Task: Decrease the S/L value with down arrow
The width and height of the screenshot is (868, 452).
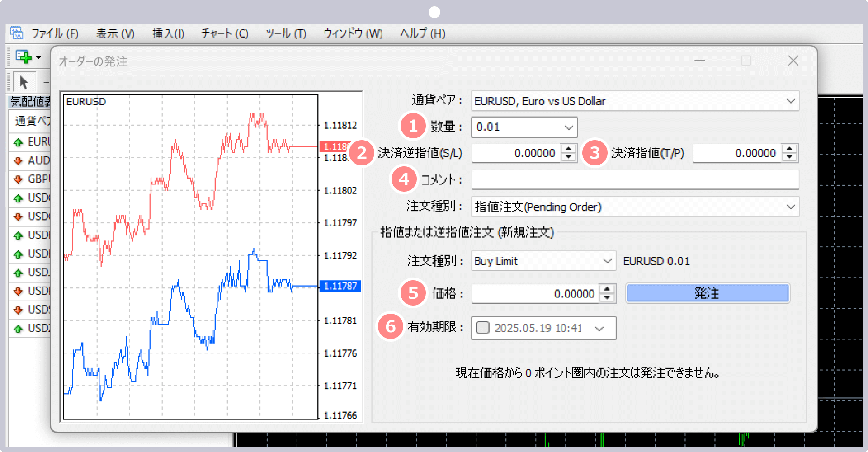Action: (x=569, y=157)
